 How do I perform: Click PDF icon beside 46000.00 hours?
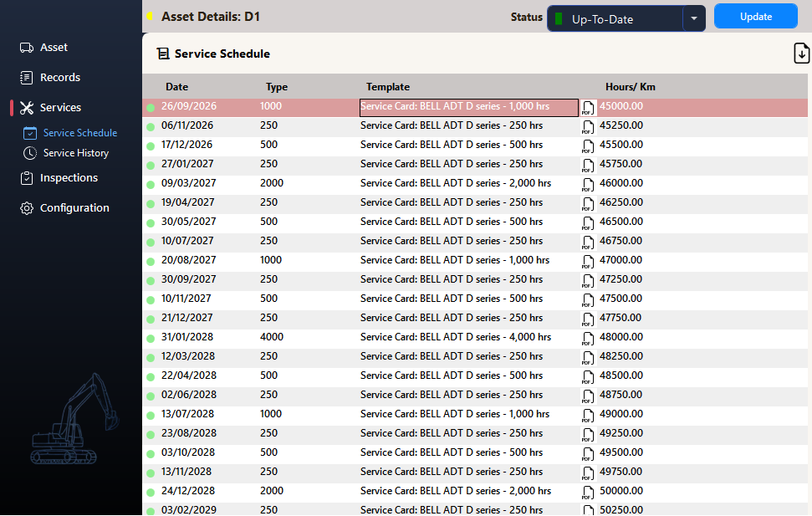pos(588,185)
